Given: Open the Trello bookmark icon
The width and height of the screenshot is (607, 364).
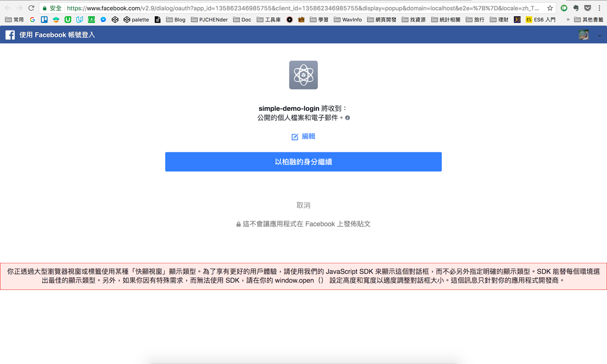Looking at the screenshot, I should [x=44, y=19].
